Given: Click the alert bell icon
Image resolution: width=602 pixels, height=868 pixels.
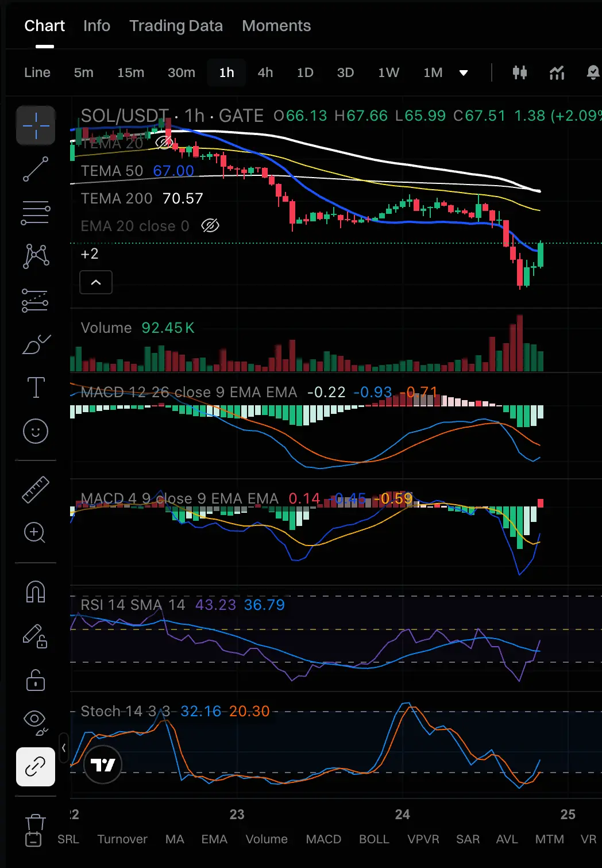Looking at the screenshot, I should pos(593,72).
